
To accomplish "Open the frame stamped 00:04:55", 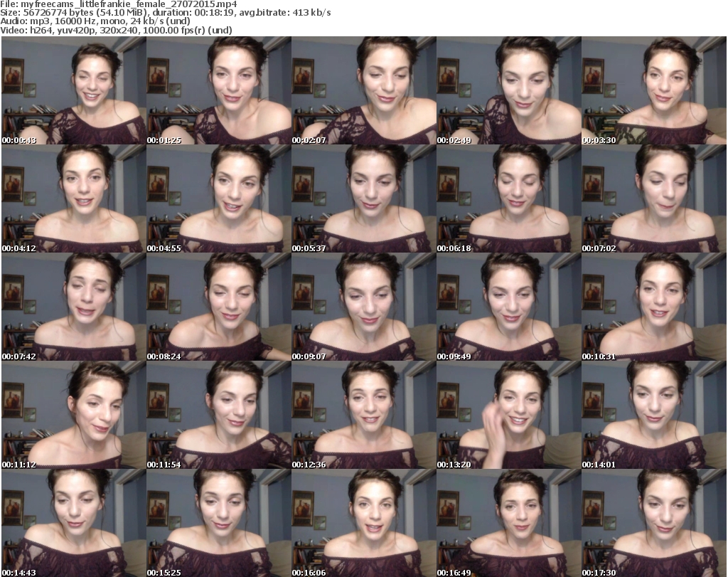I will (x=219, y=198).
